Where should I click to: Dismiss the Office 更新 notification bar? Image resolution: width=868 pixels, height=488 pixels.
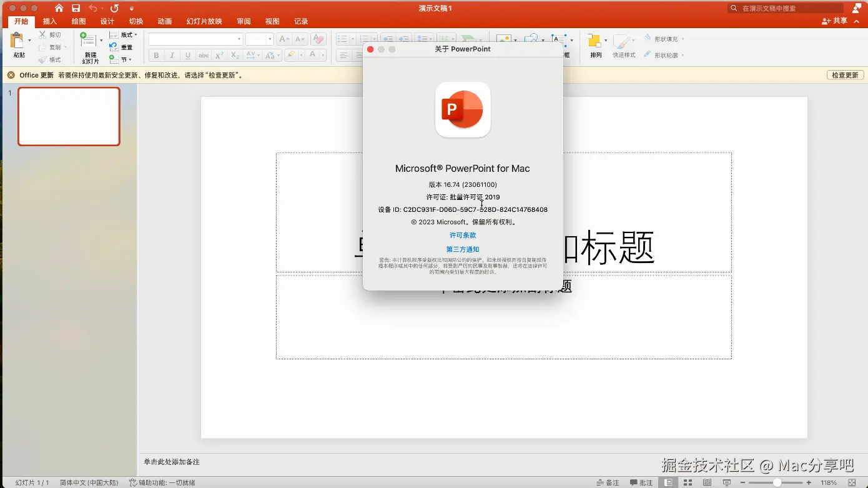[11, 75]
